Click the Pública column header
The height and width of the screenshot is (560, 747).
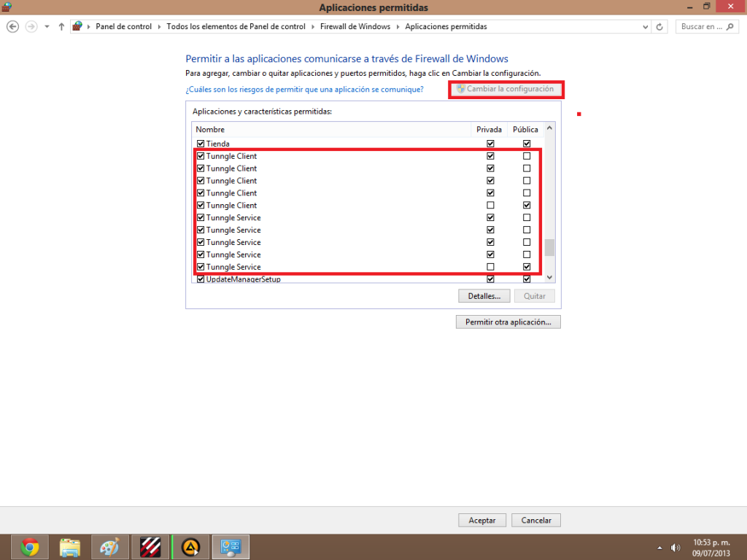click(x=525, y=130)
